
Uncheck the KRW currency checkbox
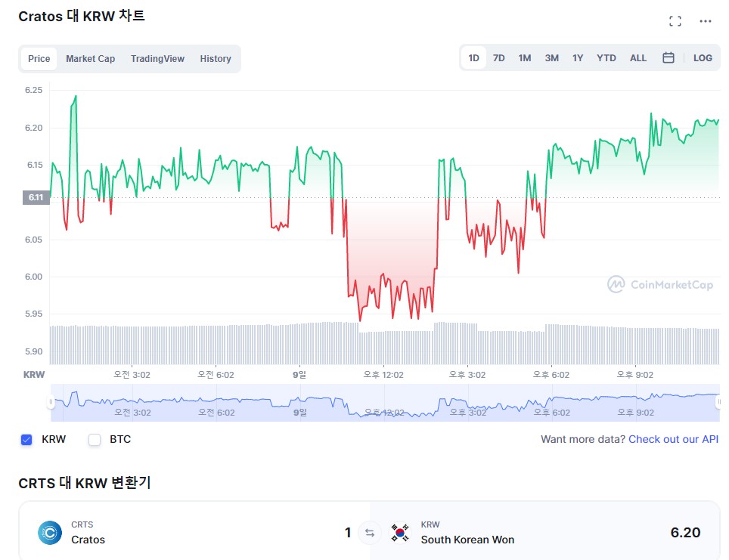click(26, 439)
